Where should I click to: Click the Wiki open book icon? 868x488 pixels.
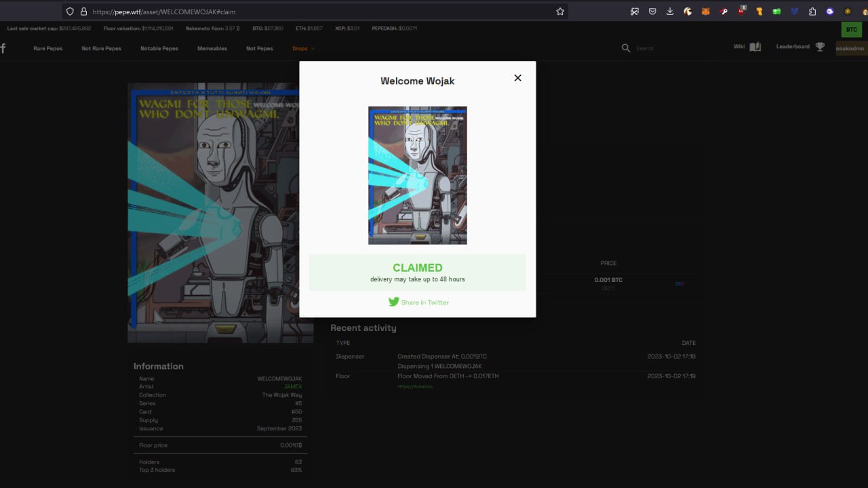(x=755, y=47)
